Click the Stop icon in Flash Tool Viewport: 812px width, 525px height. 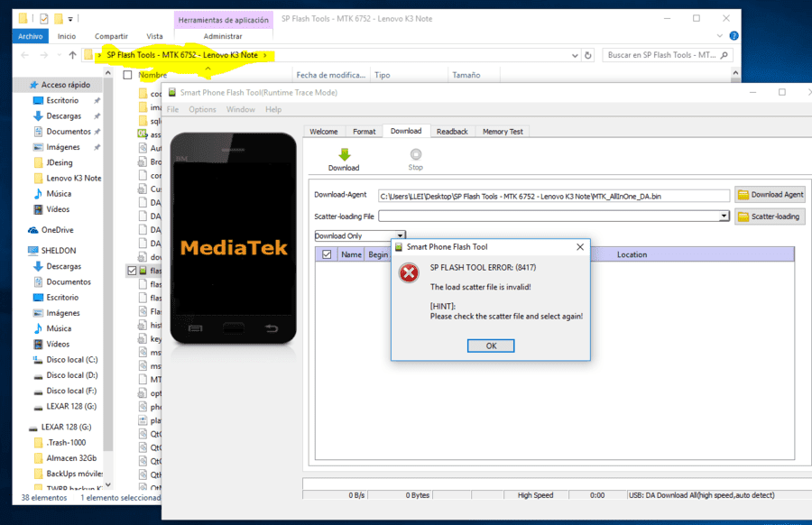tap(415, 154)
